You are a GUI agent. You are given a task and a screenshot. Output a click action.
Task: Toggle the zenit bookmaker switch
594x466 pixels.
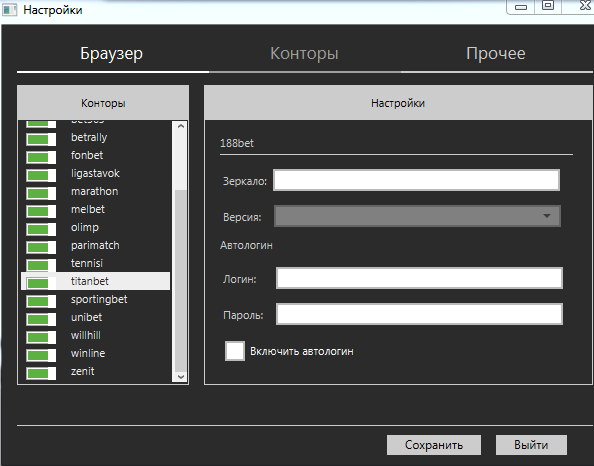[x=41, y=373]
